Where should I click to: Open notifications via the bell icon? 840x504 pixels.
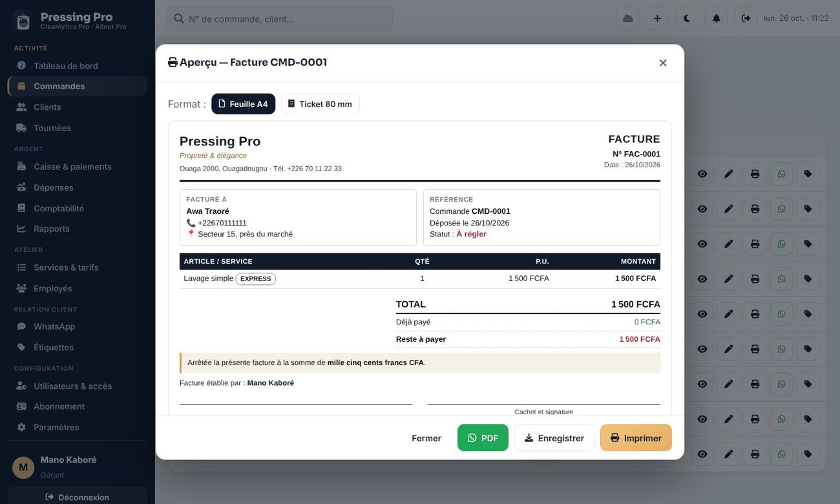click(717, 18)
